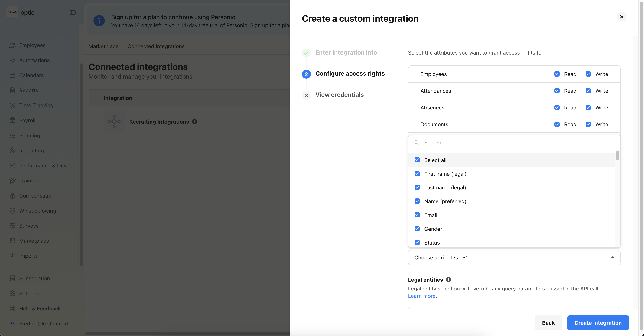Uncheck Read access for Documents

[x=557, y=124]
